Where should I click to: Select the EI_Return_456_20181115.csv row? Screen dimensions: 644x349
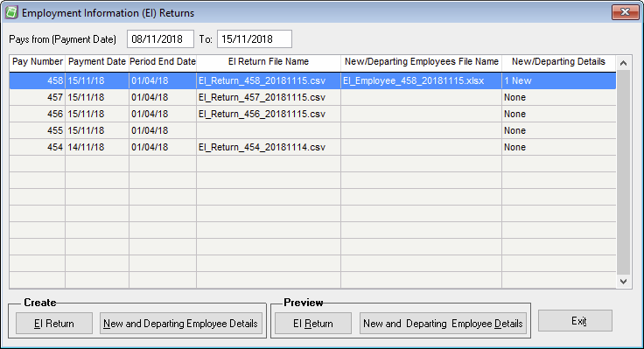[312, 114]
